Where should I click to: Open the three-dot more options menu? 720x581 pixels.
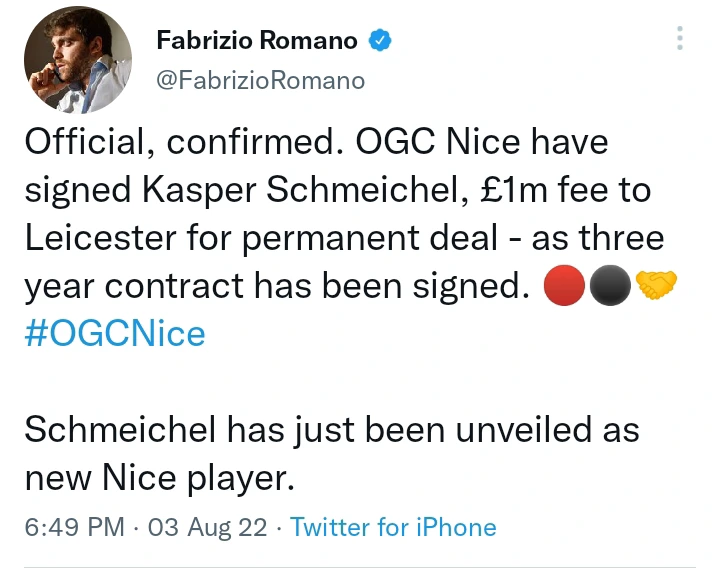pos(680,39)
